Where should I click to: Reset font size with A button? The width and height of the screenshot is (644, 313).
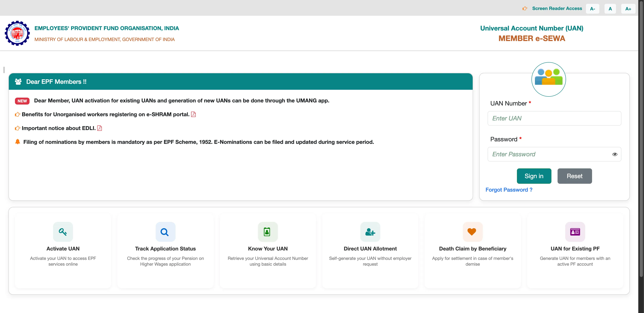pos(610,9)
